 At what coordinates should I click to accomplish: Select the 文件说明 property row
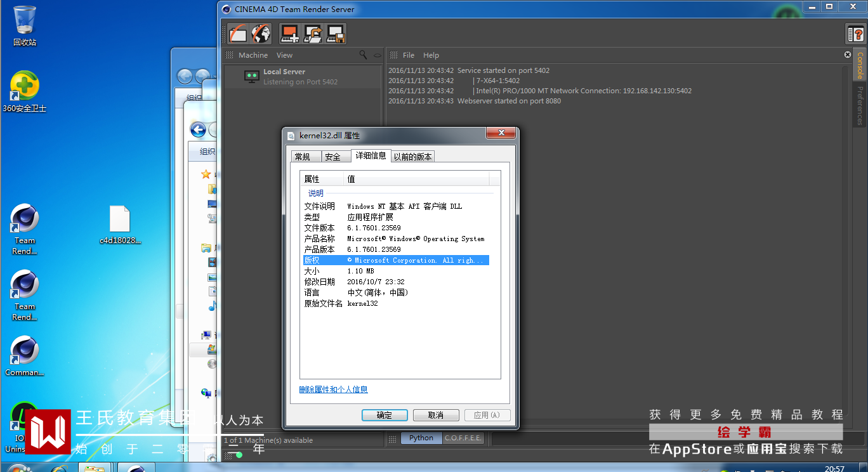tap(396, 206)
